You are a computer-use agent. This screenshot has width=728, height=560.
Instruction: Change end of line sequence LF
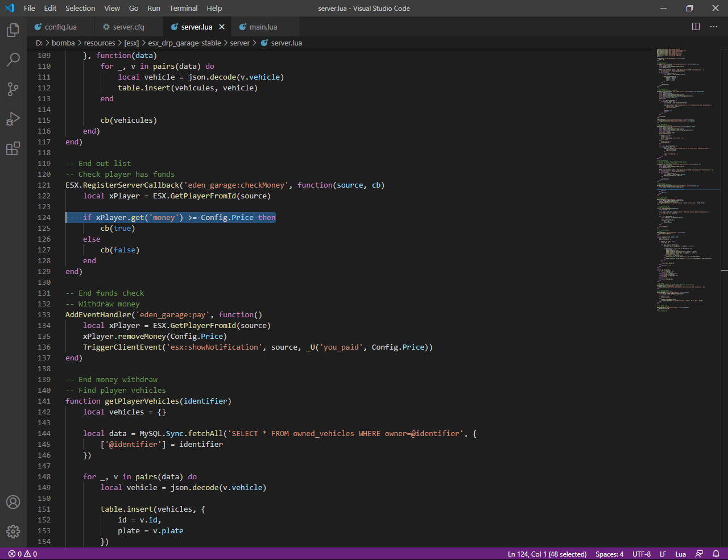pyautogui.click(x=663, y=554)
